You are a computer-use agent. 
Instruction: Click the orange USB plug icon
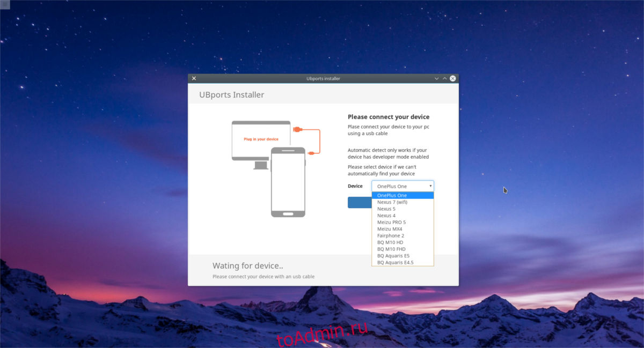pyautogui.click(x=297, y=129)
